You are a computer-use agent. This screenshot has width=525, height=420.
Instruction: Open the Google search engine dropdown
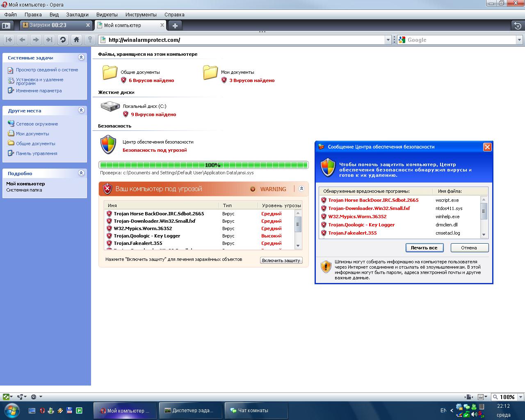[519, 40]
